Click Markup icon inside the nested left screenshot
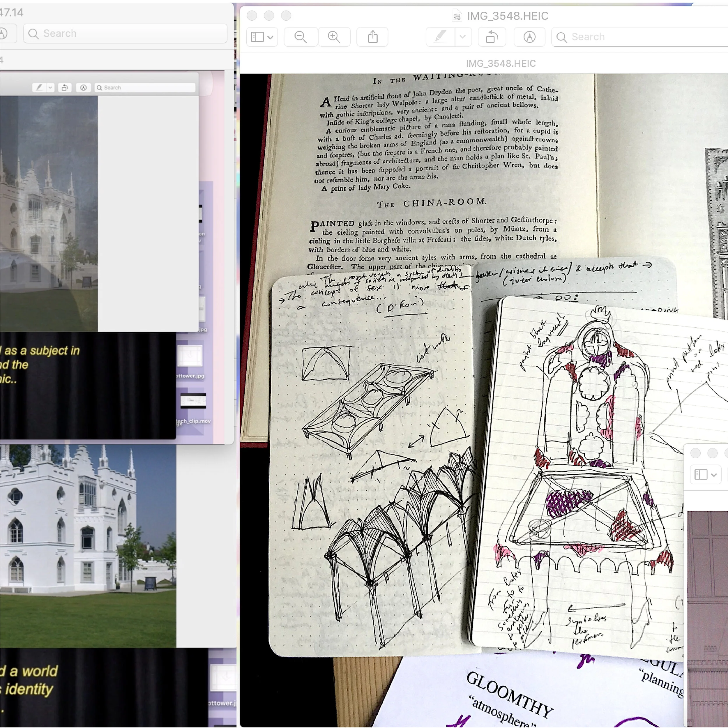Screen dimensions: 728x728 (x=83, y=88)
